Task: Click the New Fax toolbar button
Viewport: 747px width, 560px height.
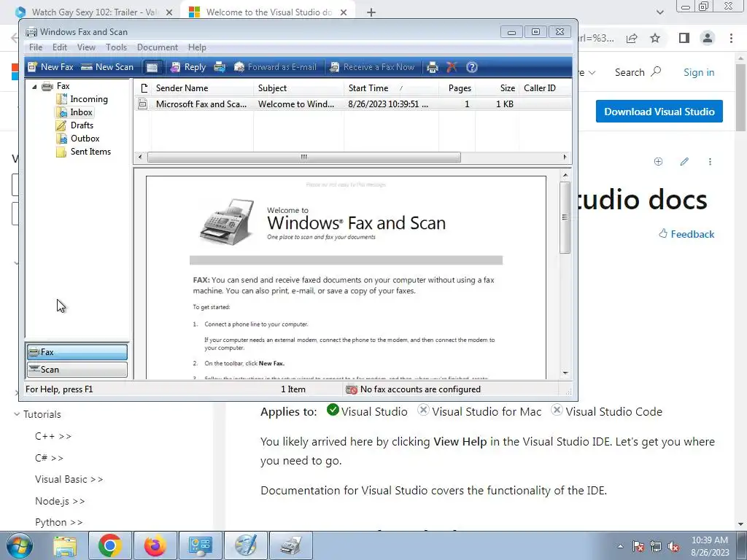Action: (x=50, y=67)
